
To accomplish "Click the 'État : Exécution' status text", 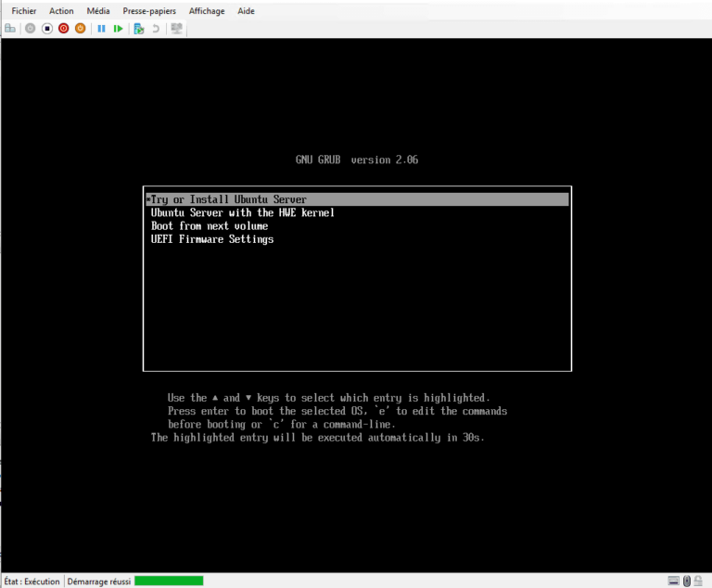I will point(32,582).
